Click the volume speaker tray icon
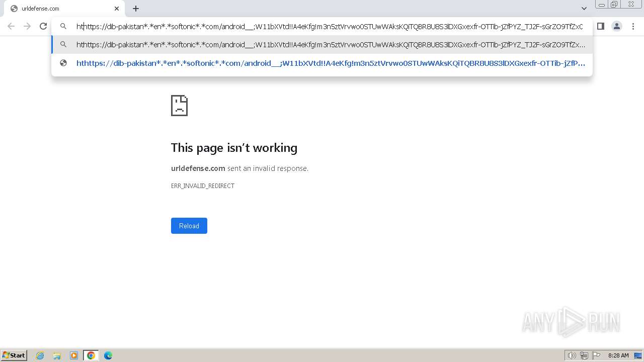The image size is (644, 362). [572, 355]
